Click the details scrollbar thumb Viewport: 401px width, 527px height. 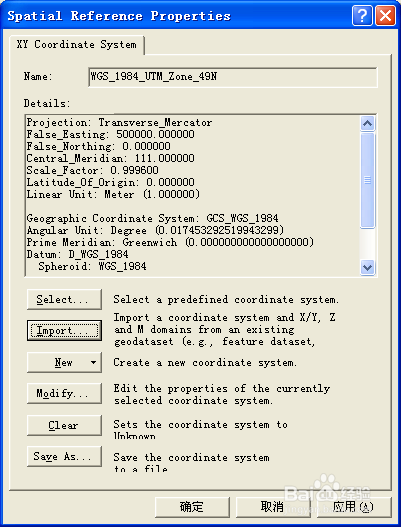point(367,180)
